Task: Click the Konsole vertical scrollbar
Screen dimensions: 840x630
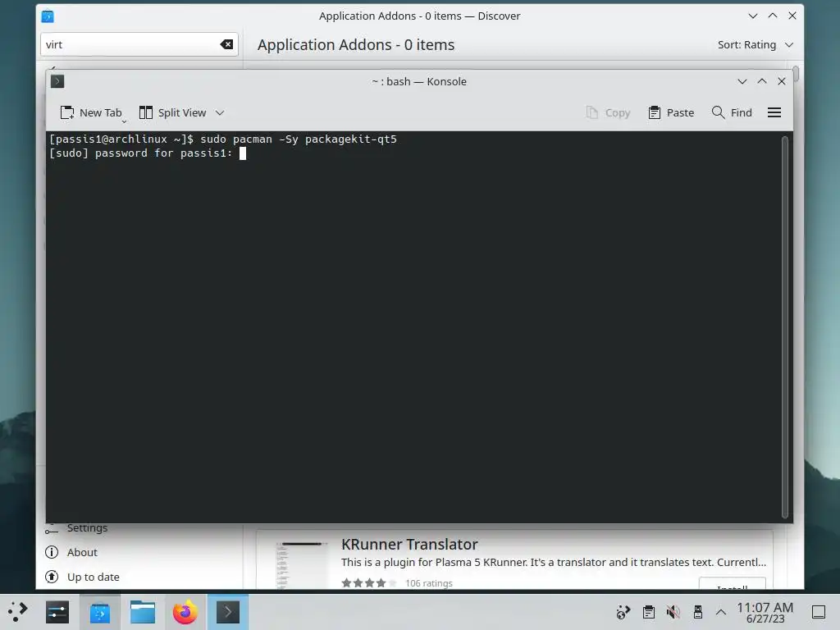Action: [785, 326]
